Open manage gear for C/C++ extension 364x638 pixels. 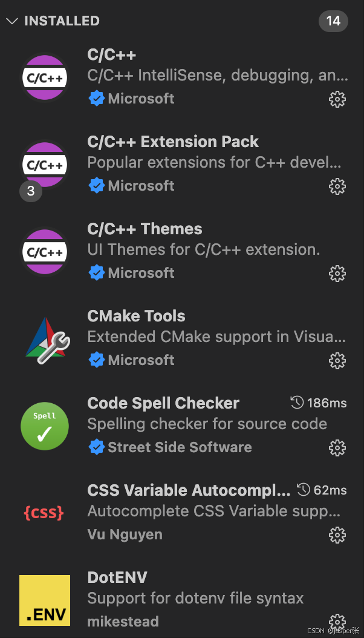[337, 99]
